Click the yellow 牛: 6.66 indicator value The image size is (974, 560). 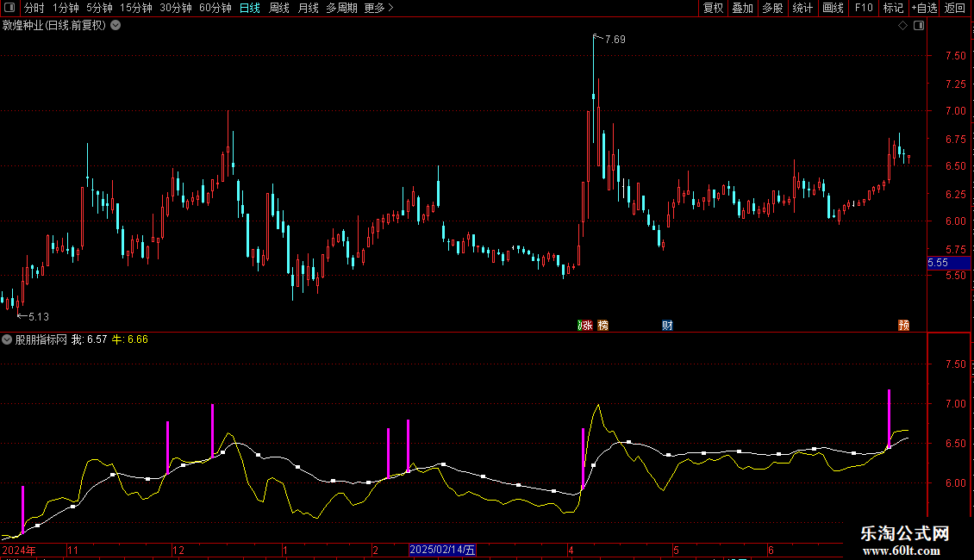pos(130,339)
